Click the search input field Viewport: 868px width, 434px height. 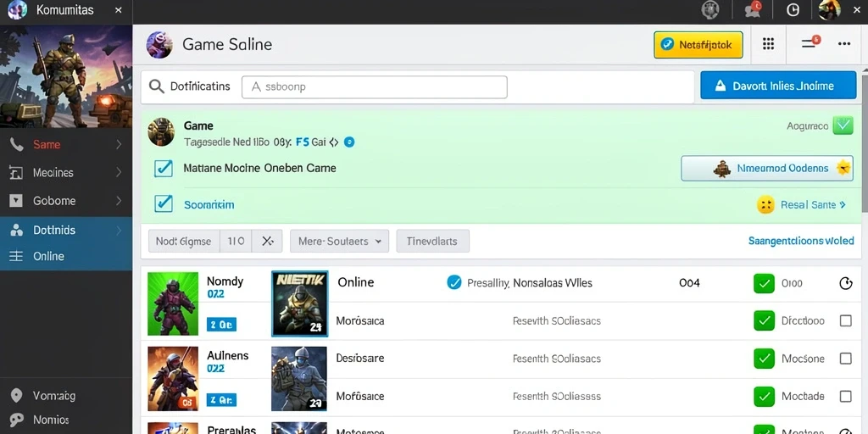374,87
